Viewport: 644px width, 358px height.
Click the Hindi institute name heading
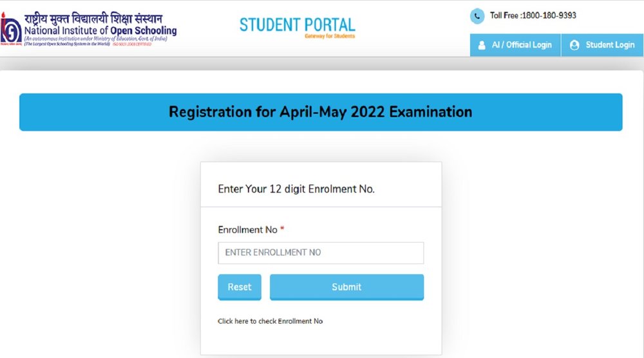(93, 18)
